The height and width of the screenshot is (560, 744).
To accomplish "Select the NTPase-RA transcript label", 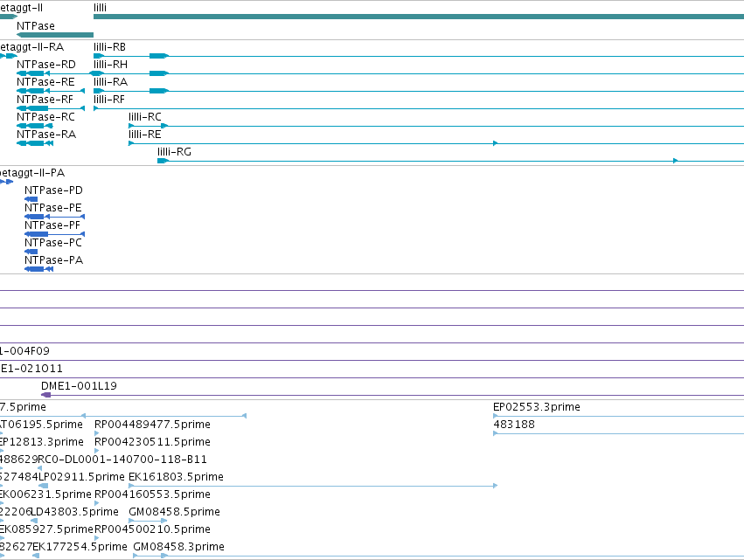I will click(x=46, y=135).
